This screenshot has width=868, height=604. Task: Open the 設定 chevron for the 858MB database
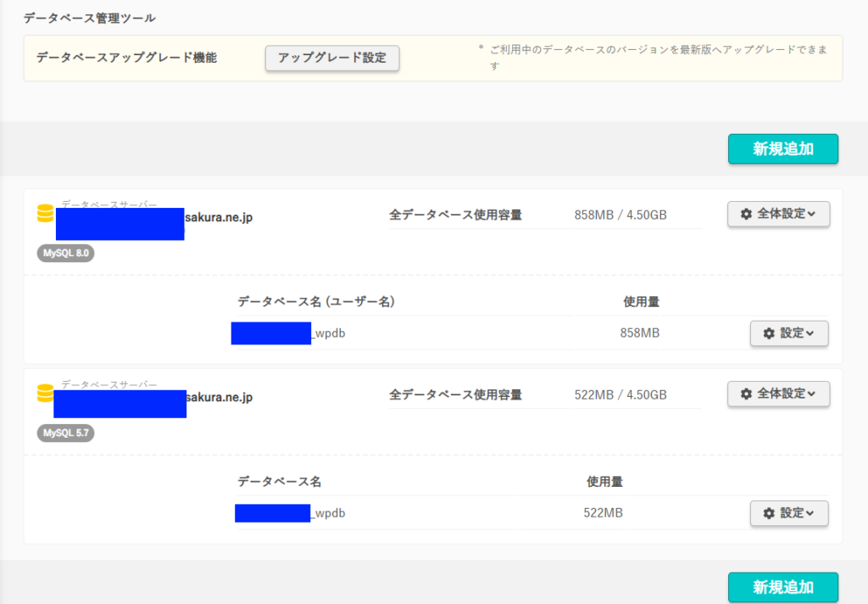[810, 333]
